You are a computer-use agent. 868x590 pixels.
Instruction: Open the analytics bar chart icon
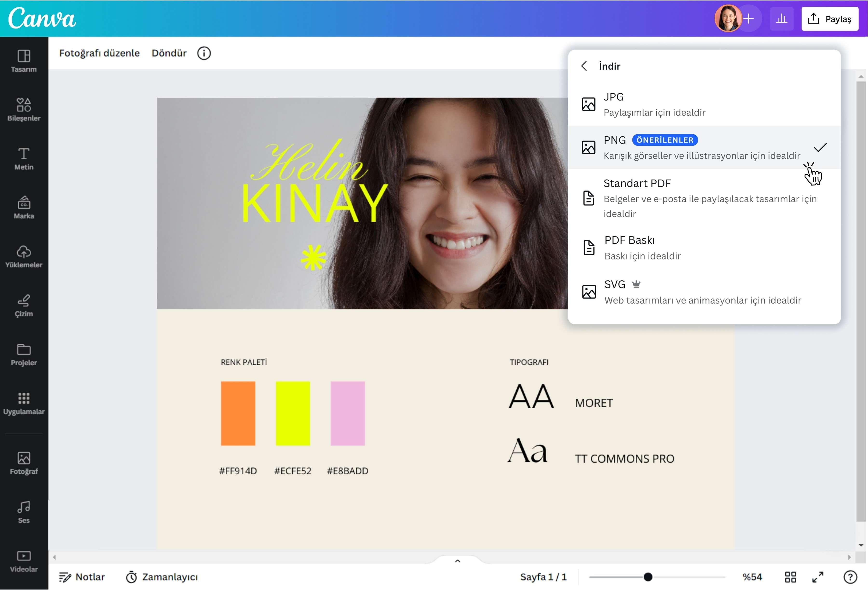click(x=781, y=19)
